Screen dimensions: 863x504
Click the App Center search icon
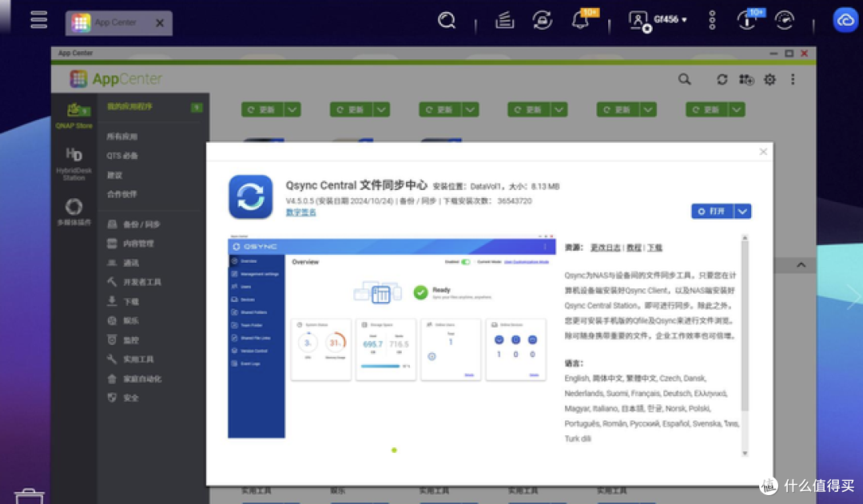click(x=684, y=80)
